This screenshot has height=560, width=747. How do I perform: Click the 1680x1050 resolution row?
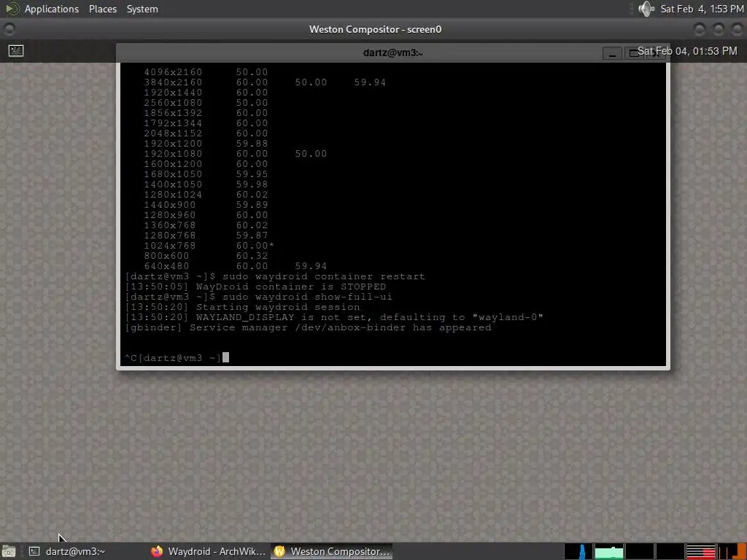click(x=206, y=174)
